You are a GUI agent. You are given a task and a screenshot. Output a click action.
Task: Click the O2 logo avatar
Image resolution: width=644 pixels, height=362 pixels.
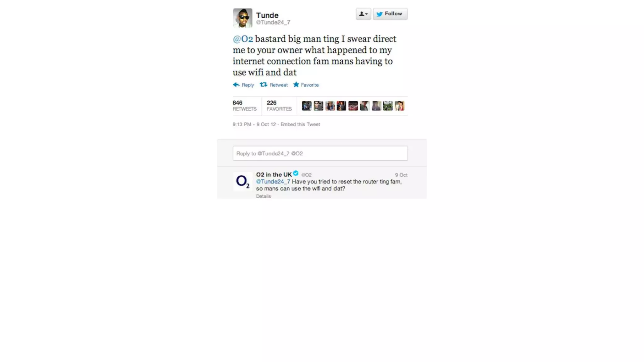click(x=242, y=181)
